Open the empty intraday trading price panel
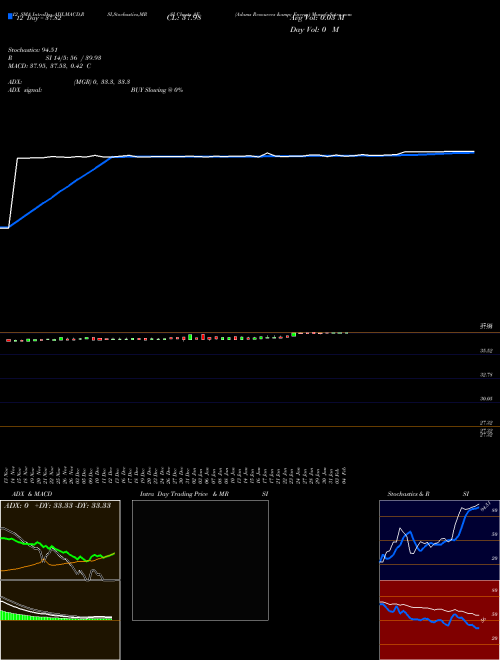This screenshot has height=660, width=500. [200, 560]
